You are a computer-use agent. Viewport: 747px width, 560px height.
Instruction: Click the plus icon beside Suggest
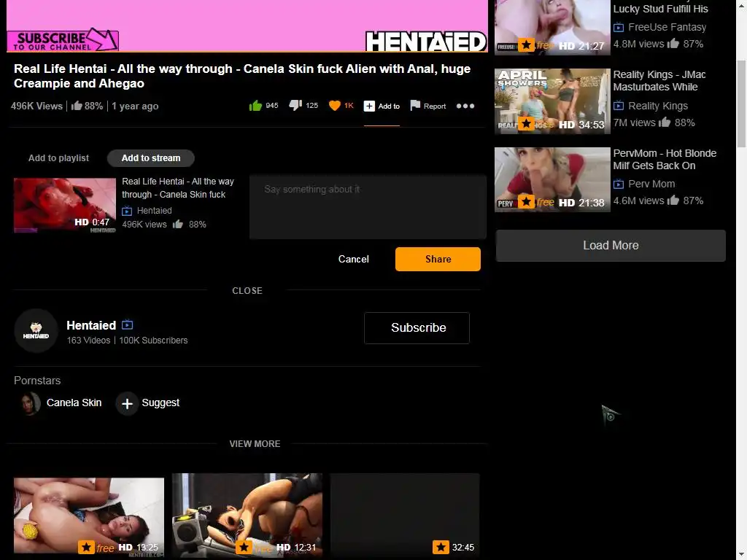coord(127,404)
